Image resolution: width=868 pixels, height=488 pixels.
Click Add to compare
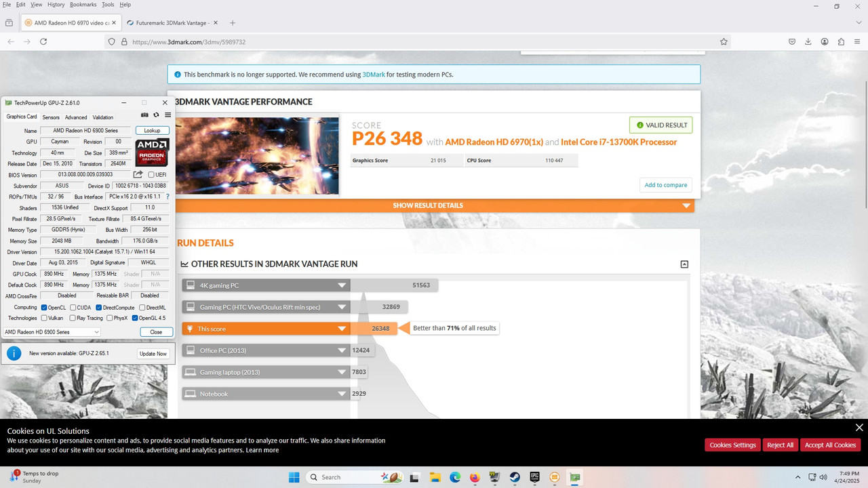click(x=665, y=185)
